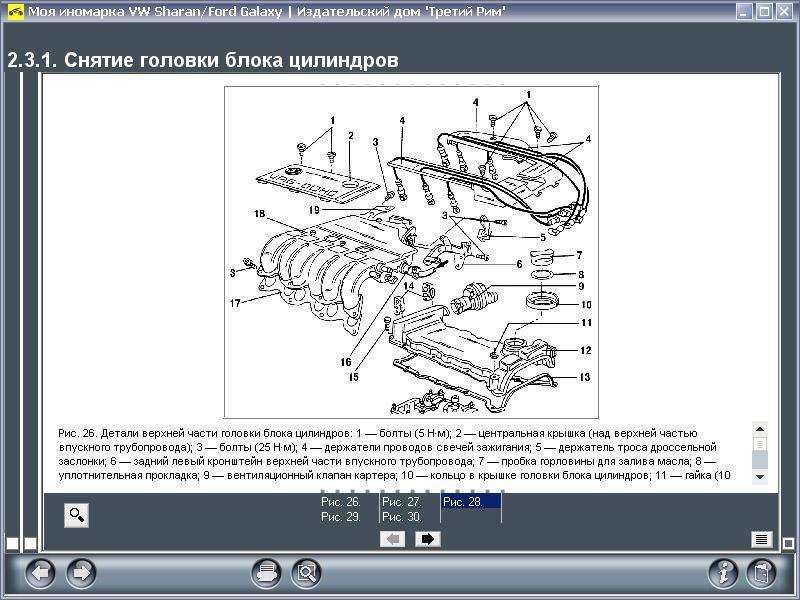800x600 pixels.
Task: Click the text-lines icon below the caption scrollbar
Action: click(x=761, y=539)
